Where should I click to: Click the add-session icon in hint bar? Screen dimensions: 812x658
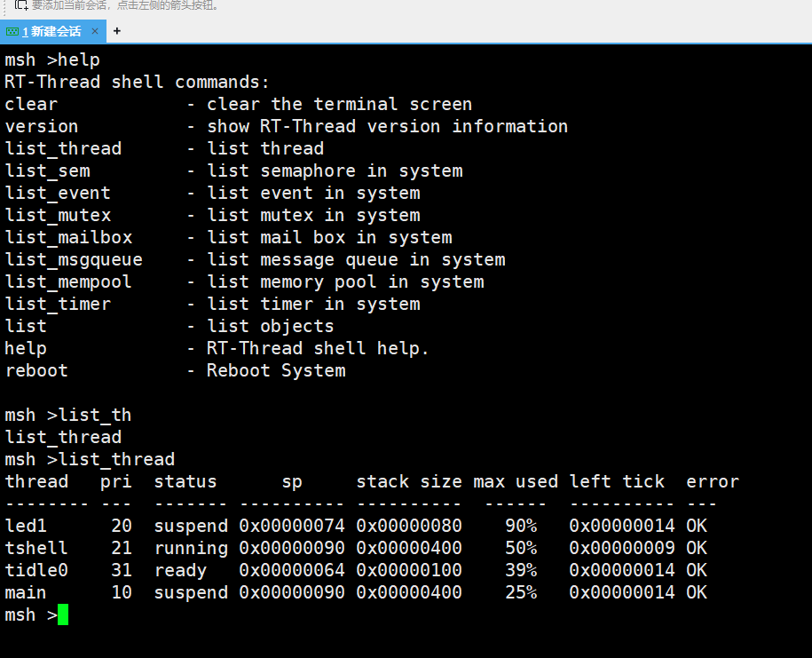(21, 5)
